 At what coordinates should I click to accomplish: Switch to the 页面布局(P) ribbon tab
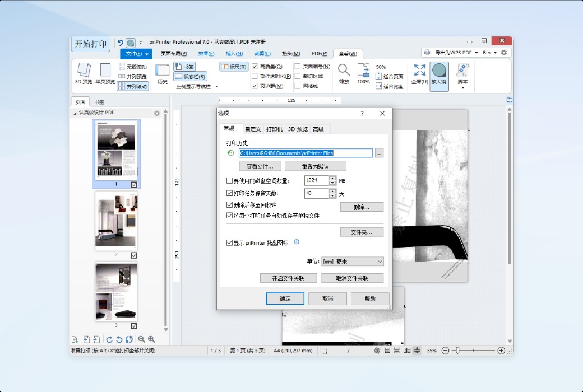(174, 54)
